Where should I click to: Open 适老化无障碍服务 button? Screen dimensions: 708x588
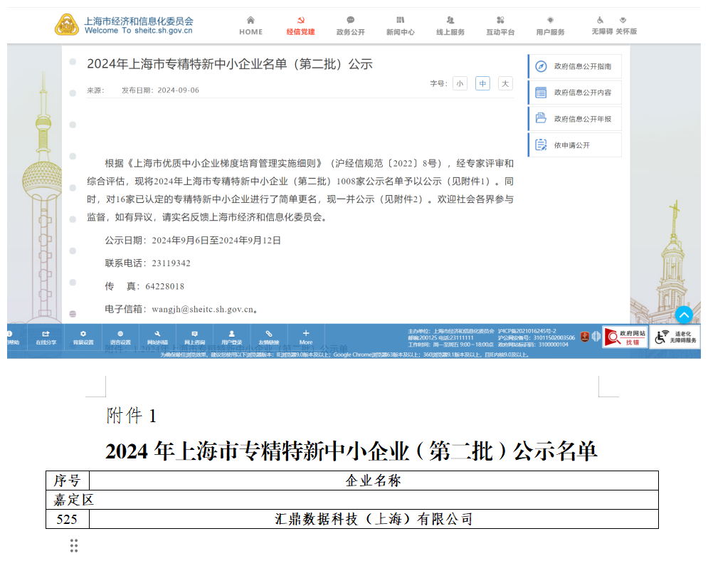675,337
